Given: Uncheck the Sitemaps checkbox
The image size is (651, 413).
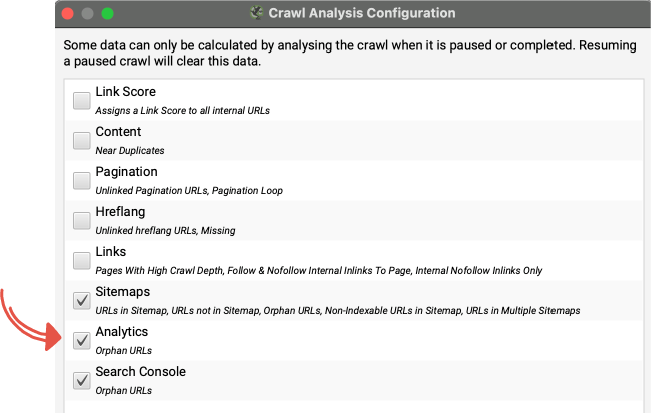Looking at the screenshot, I should pyautogui.click(x=82, y=300).
